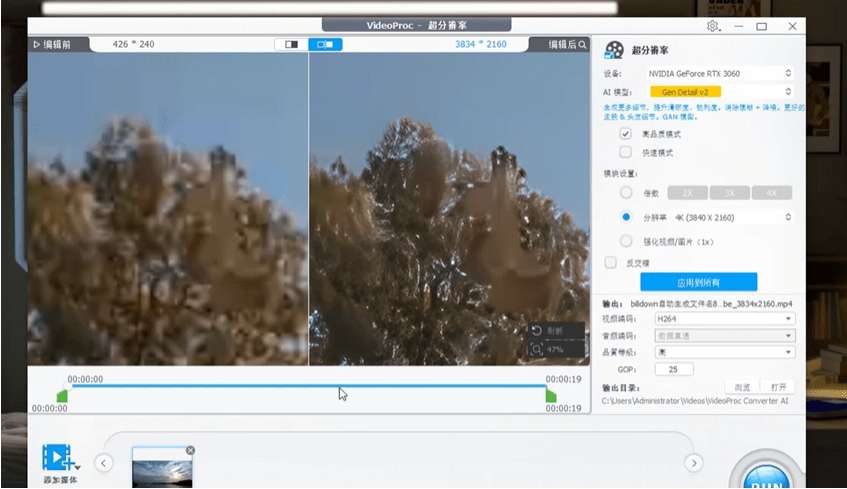Click the GOP value input field
The height and width of the screenshot is (489, 847).
click(680, 369)
